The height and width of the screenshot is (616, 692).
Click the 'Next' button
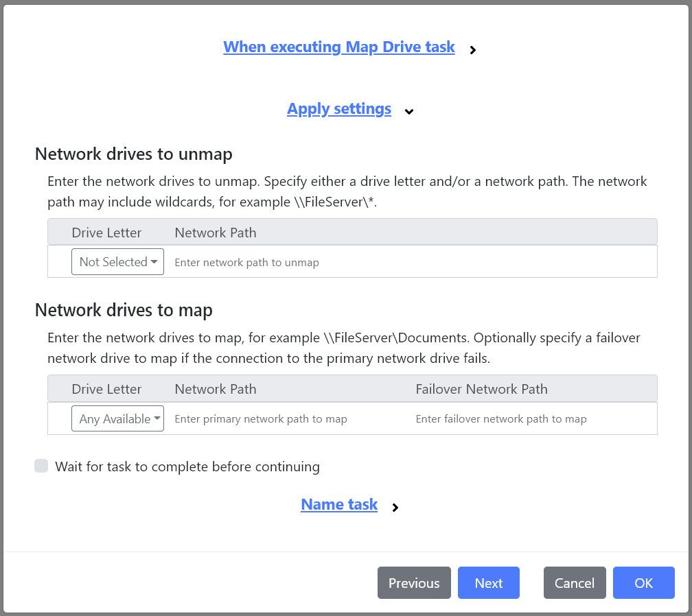click(488, 582)
